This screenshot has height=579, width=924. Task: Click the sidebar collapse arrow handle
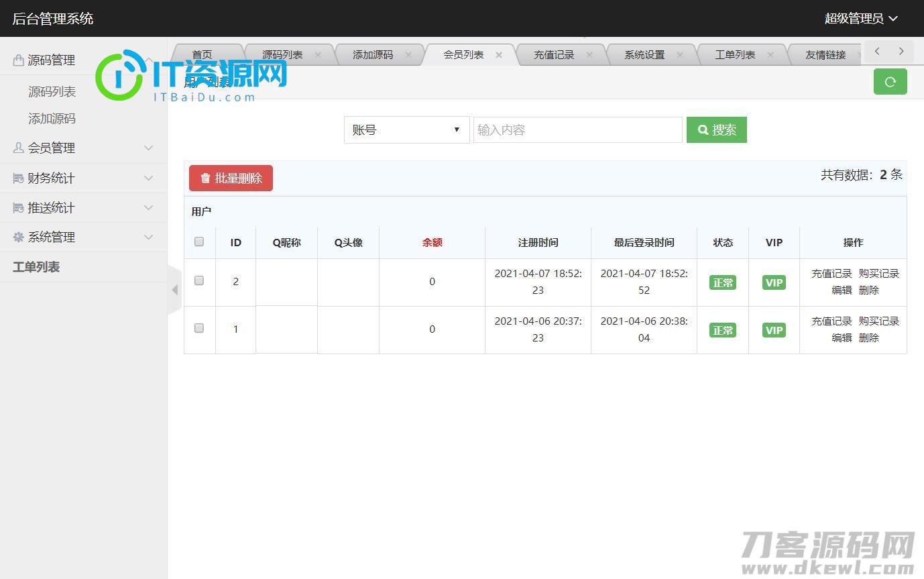point(174,290)
